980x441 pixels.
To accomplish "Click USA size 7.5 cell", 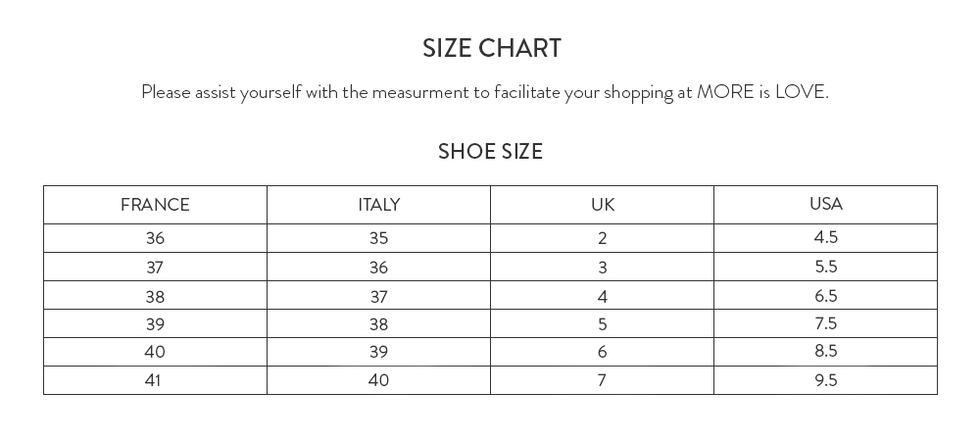I will point(825,323).
